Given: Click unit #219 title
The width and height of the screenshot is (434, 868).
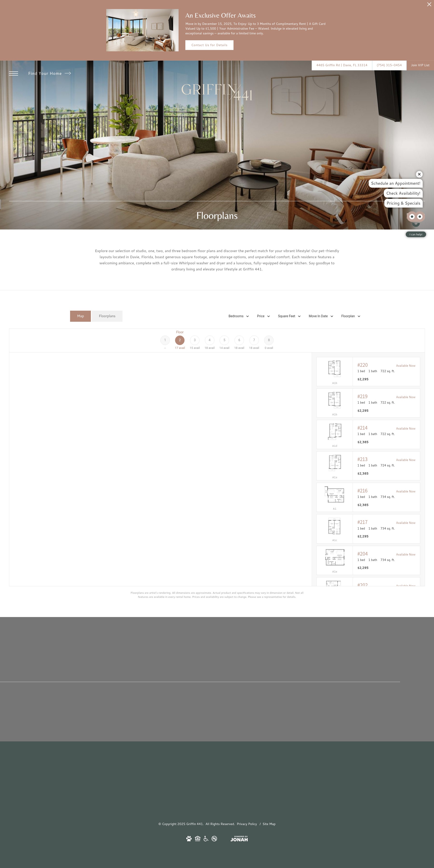Looking at the screenshot, I should tap(363, 397).
